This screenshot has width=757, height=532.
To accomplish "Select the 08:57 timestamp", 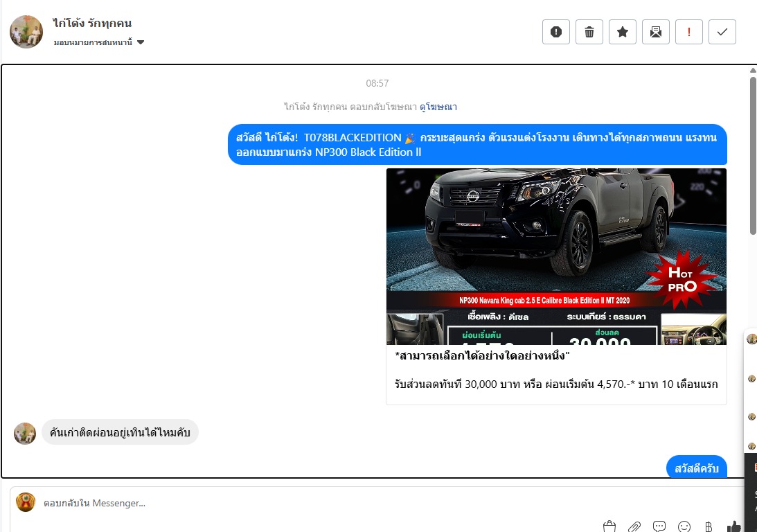I will 377,83.
